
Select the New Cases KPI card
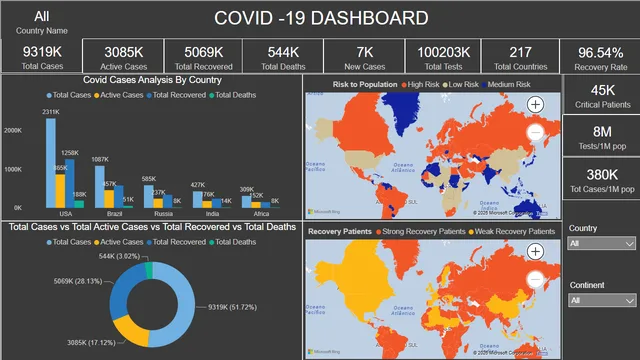point(364,56)
